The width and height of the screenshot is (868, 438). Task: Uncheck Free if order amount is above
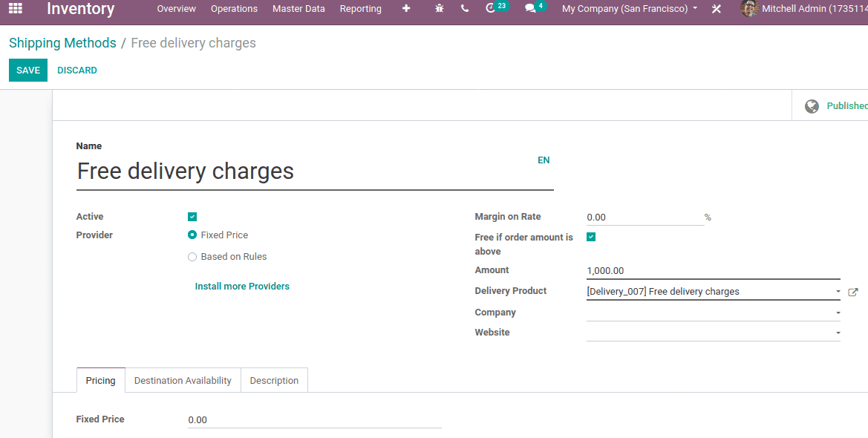[591, 236]
